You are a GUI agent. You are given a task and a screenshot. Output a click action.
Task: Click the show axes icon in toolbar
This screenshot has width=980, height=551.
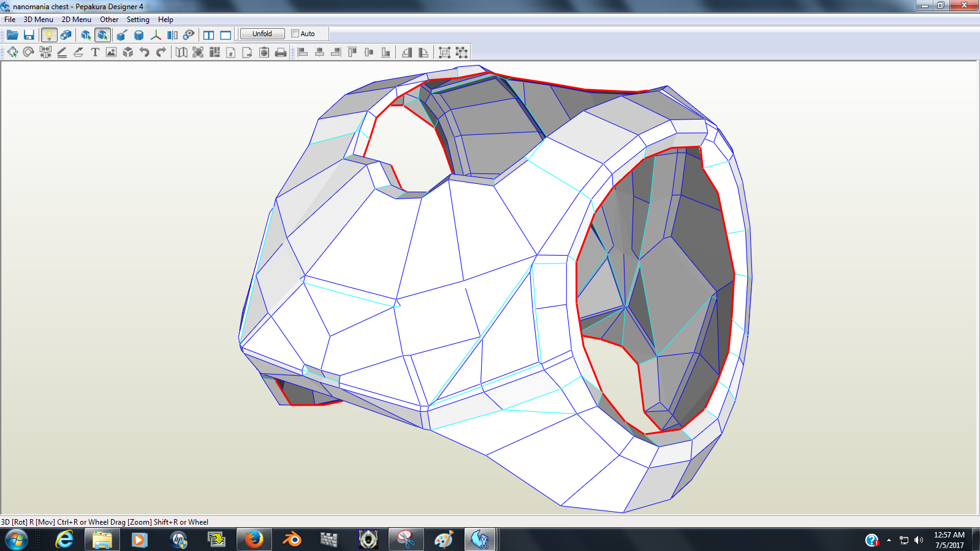[x=156, y=35]
